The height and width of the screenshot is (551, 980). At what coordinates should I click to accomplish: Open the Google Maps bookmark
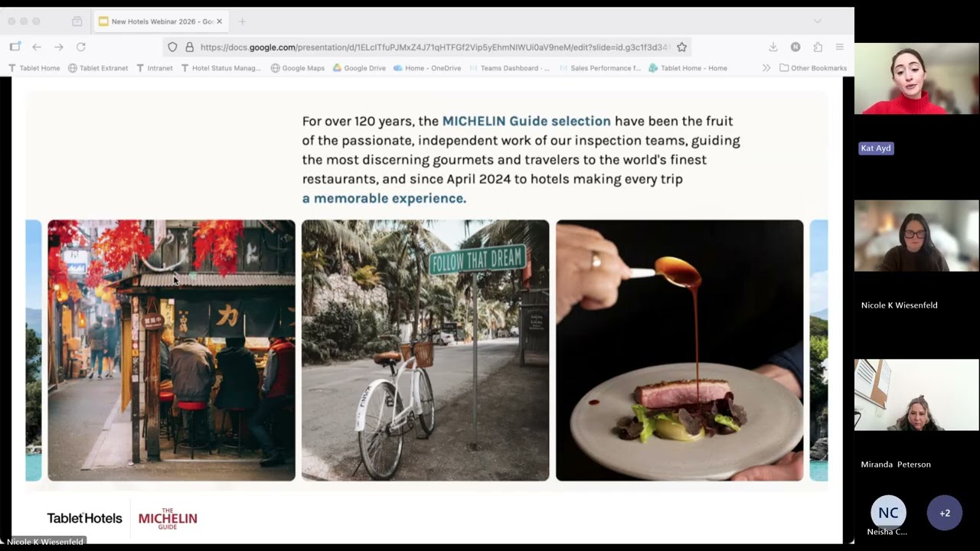click(x=298, y=68)
